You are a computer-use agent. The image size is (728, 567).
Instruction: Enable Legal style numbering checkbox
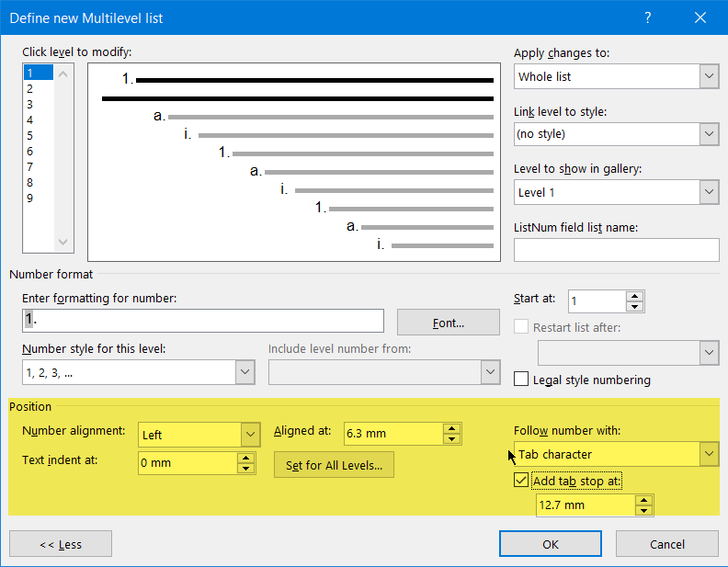pyautogui.click(x=521, y=380)
